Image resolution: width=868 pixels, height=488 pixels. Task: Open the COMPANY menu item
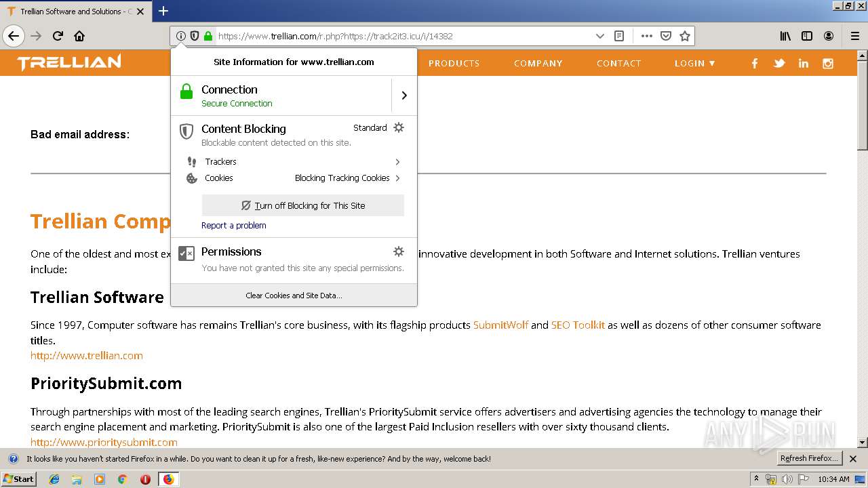point(538,63)
